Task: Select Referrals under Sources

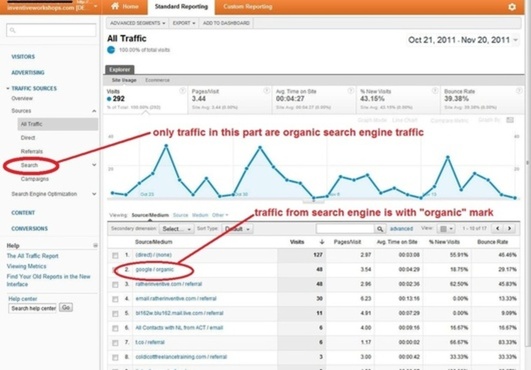Action: (31, 151)
